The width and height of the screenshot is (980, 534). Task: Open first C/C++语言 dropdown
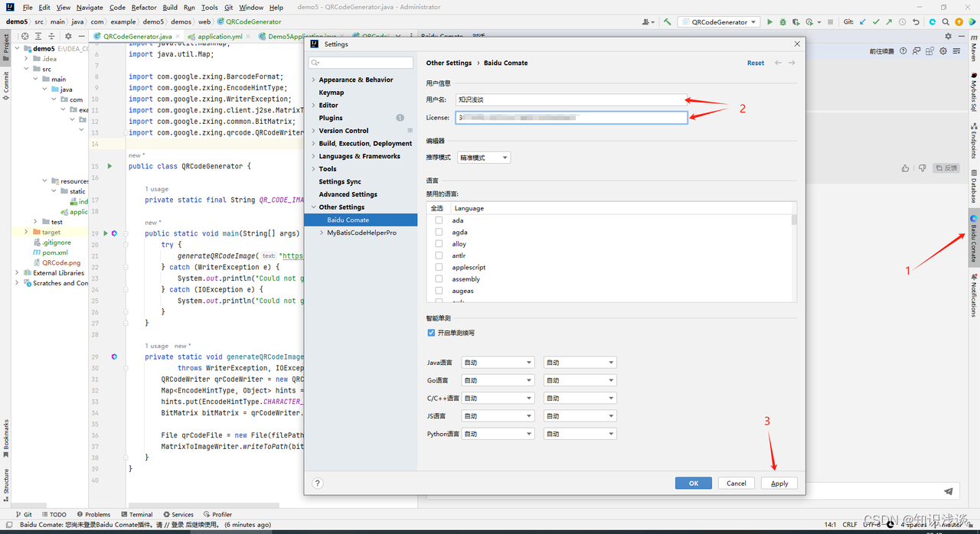pyautogui.click(x=498, y=398)
